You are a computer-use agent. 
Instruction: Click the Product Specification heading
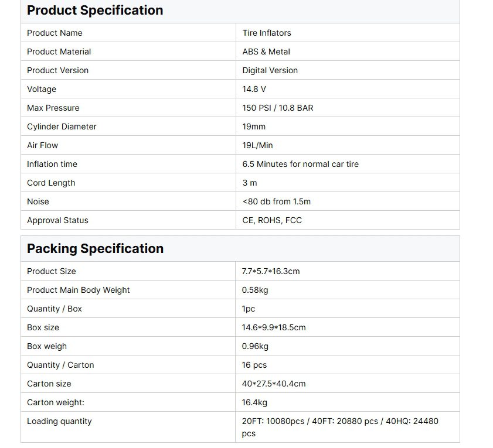tap(95, 11)
